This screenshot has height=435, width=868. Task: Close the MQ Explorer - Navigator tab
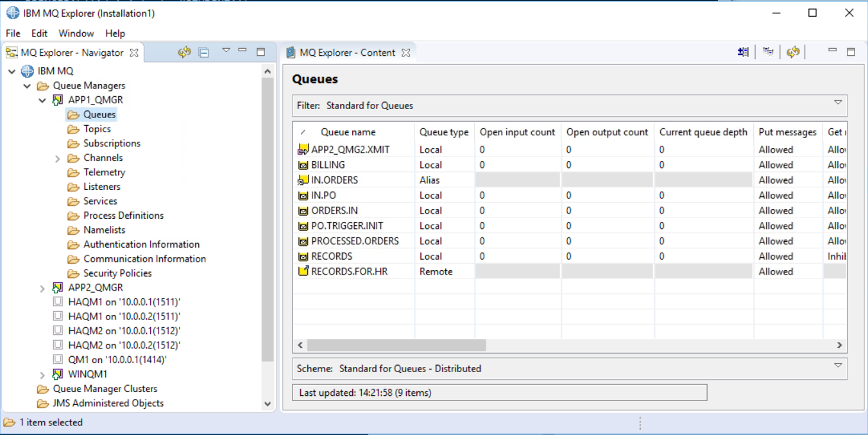click(x=134, y=53)
